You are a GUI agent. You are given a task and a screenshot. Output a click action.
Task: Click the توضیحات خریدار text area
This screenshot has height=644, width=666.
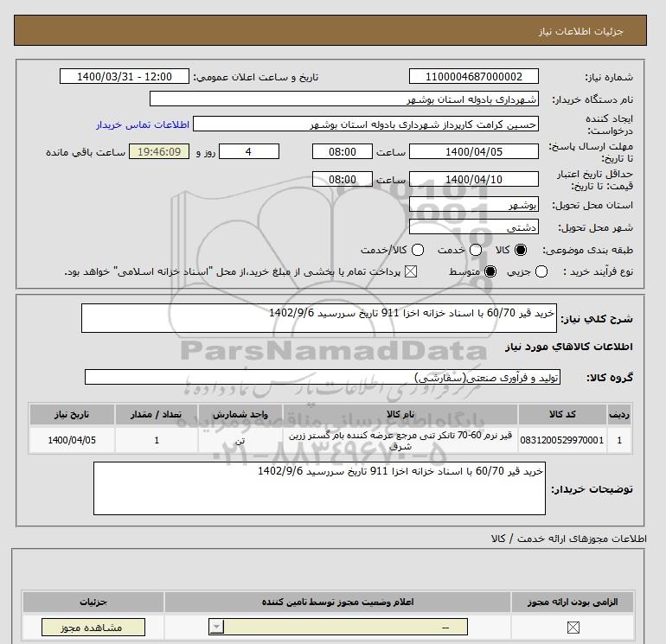point(319,488)
